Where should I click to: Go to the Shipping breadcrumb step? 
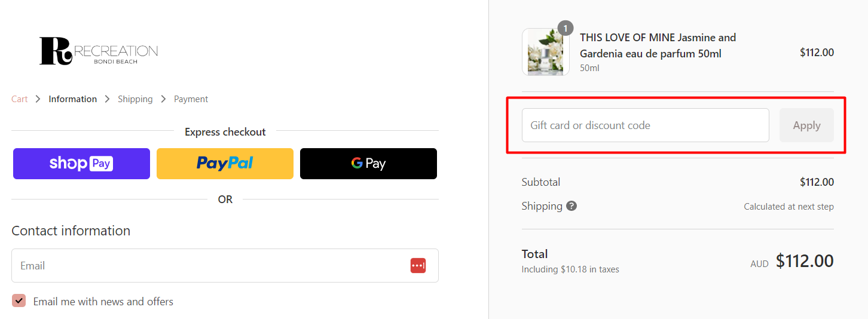click(x=135, y=99)
